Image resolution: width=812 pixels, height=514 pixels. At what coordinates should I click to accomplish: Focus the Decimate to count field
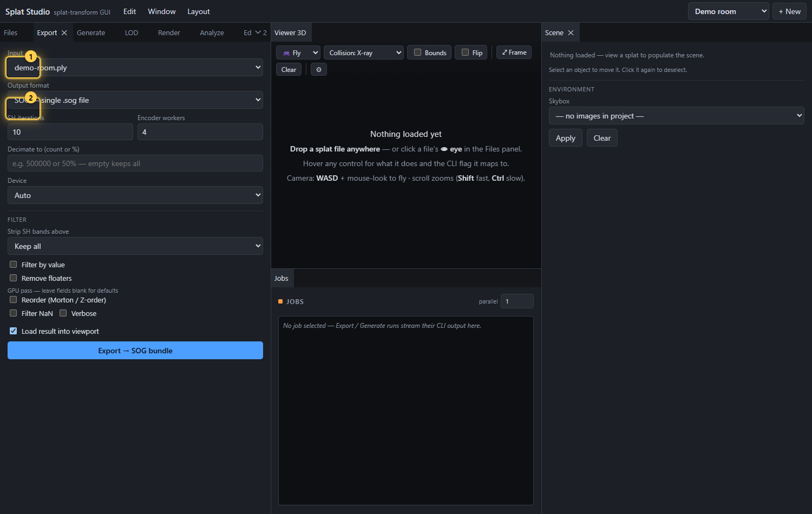135,163
